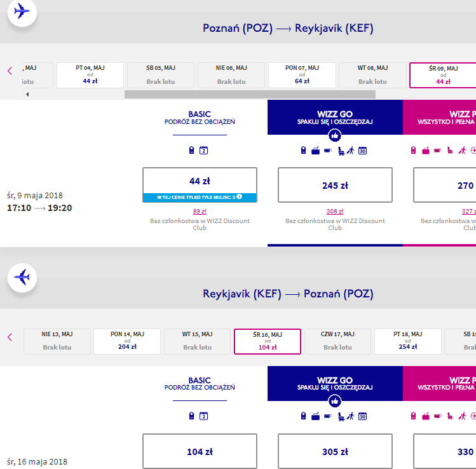
Task: Choose outbound WIZZ Plus fare 270
Action: pyautogui.click(x=445, y=185)
